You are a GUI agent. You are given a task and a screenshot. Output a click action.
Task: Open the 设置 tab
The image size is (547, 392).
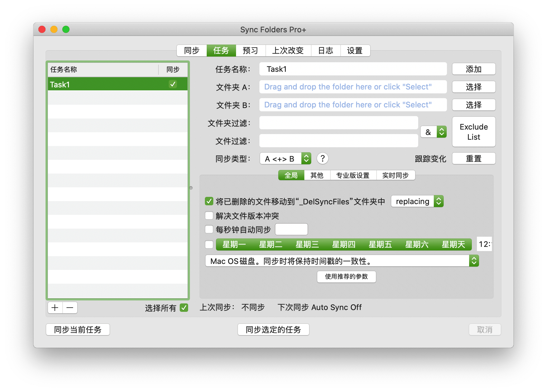(x=355, y=51)
